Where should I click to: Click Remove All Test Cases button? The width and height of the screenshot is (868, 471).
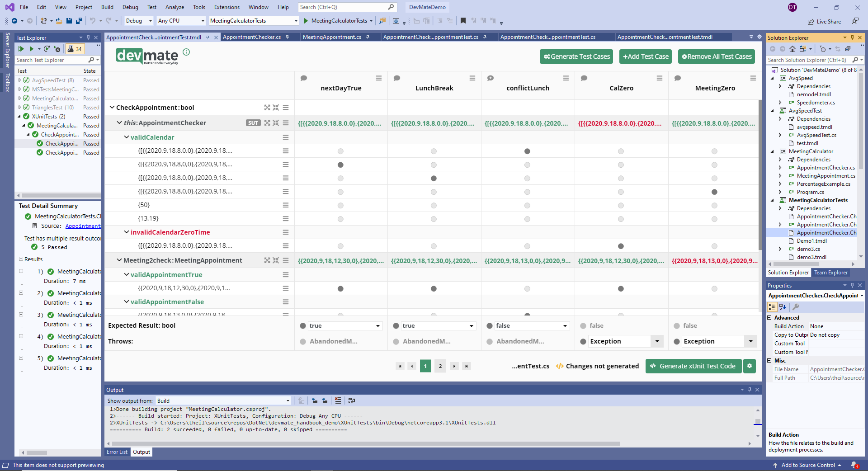(x=717, y=57)
